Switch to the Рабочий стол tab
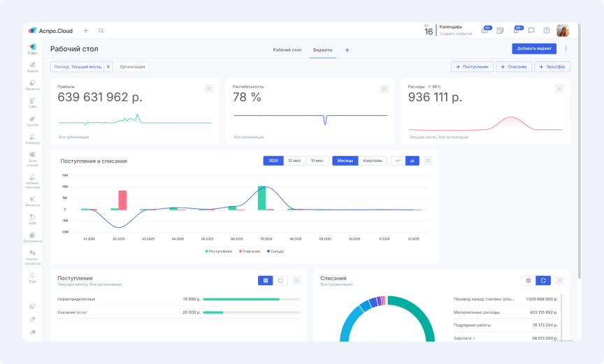Screen dimensions: 604x364 click(287, 50)
